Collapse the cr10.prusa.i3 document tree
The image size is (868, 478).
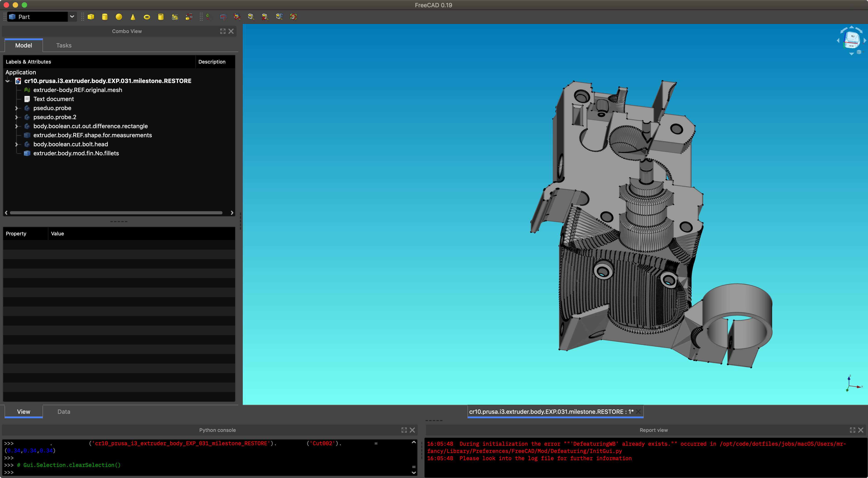(x=8, y=81)
